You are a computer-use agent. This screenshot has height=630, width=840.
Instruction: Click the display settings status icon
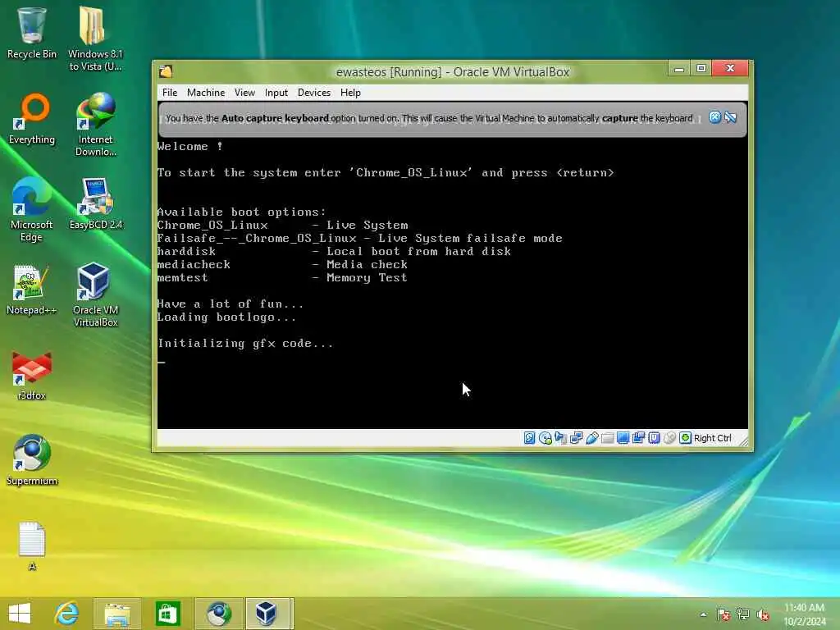(623, 438)
